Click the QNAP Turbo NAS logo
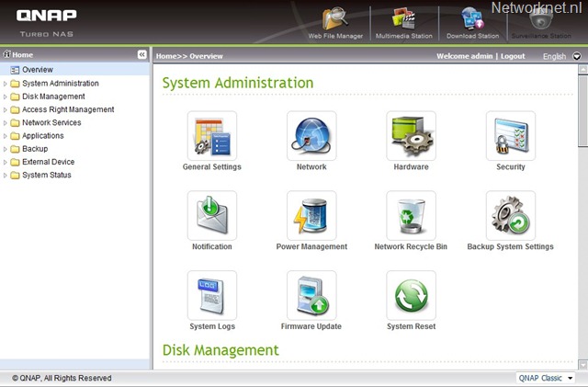588x387 pixels. [x=47, y=23]
